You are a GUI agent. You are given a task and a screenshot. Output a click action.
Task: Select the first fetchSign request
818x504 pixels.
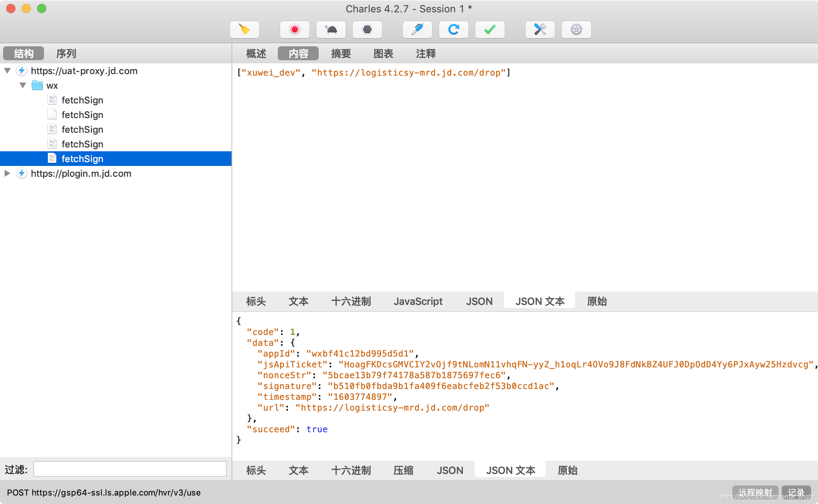click(116, 100)
